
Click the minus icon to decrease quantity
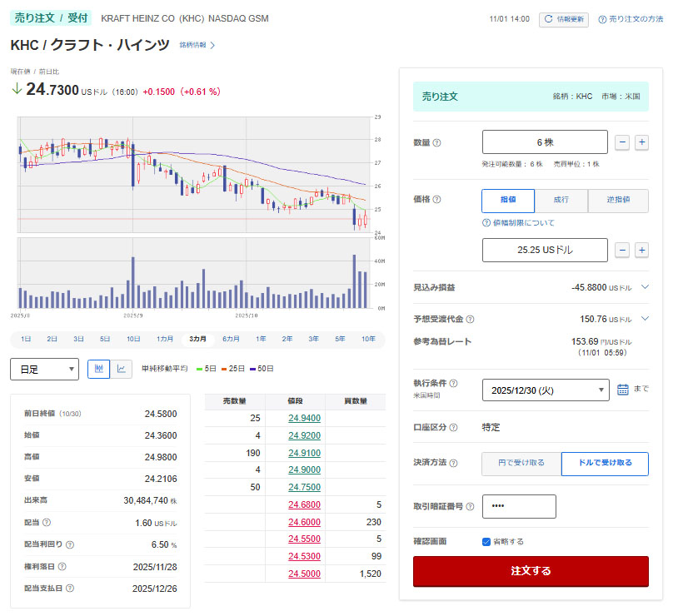click(x=622, y=142)
